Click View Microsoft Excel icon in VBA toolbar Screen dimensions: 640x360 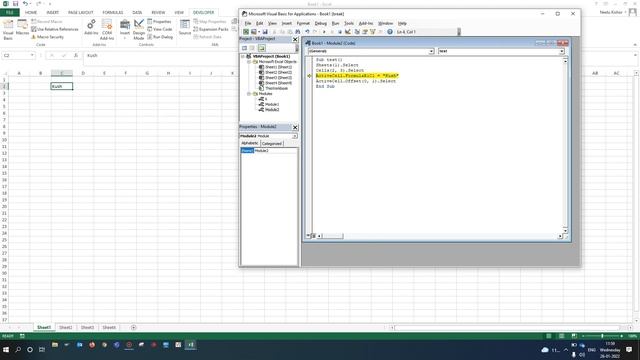point(246,32)
